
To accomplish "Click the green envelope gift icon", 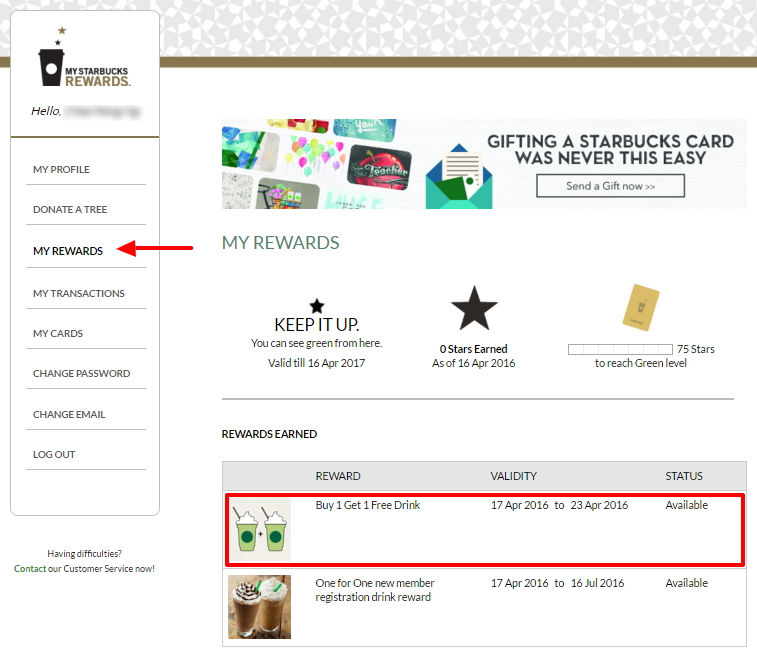I will 459,177.
